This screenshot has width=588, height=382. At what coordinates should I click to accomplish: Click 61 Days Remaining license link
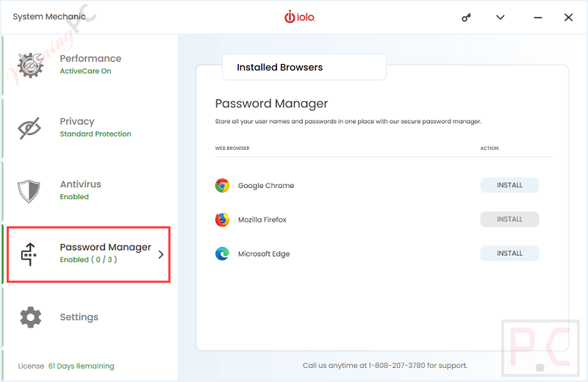tap(82, 366)
